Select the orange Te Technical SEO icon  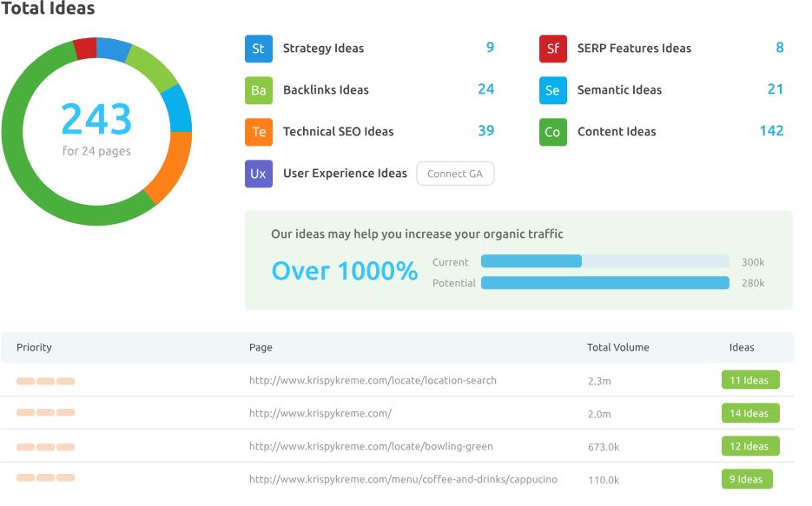(x=258, y=132)
